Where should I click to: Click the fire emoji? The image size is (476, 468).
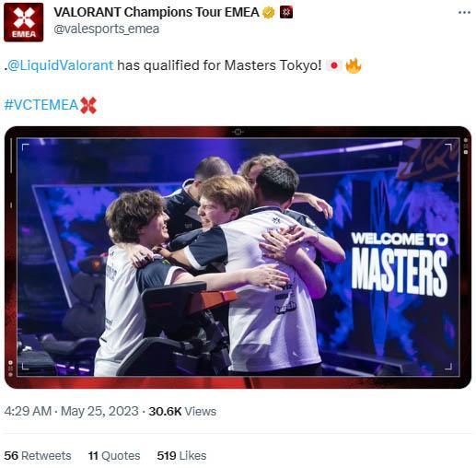(354, 65)
